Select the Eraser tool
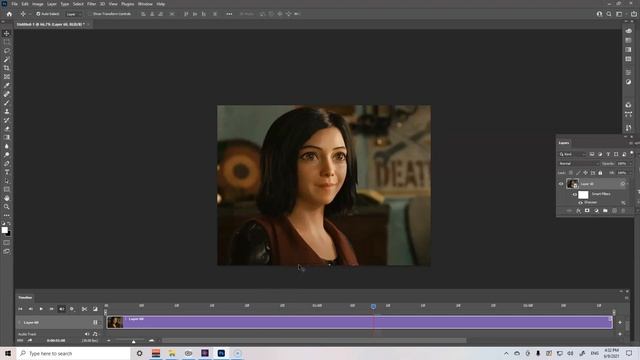 (x=7, y=129)
